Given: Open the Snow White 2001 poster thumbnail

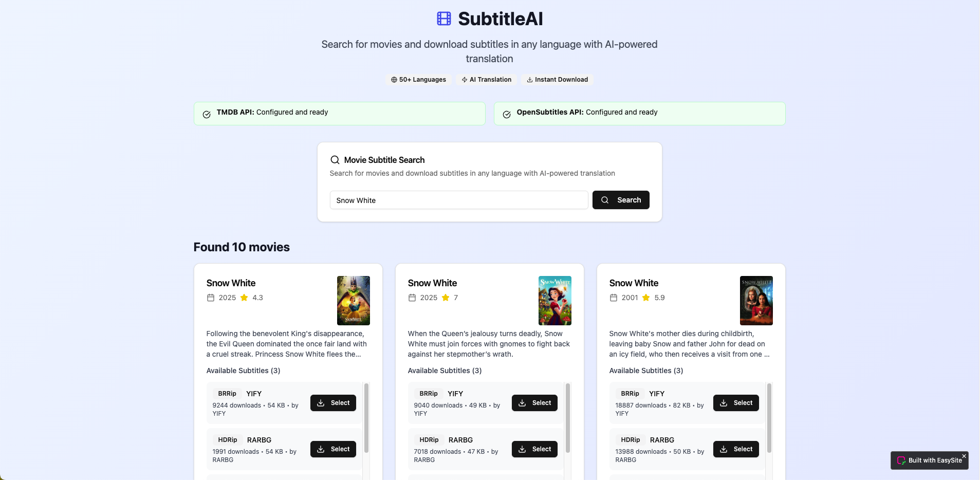Looking at the screenshot, I should [756, 301].
